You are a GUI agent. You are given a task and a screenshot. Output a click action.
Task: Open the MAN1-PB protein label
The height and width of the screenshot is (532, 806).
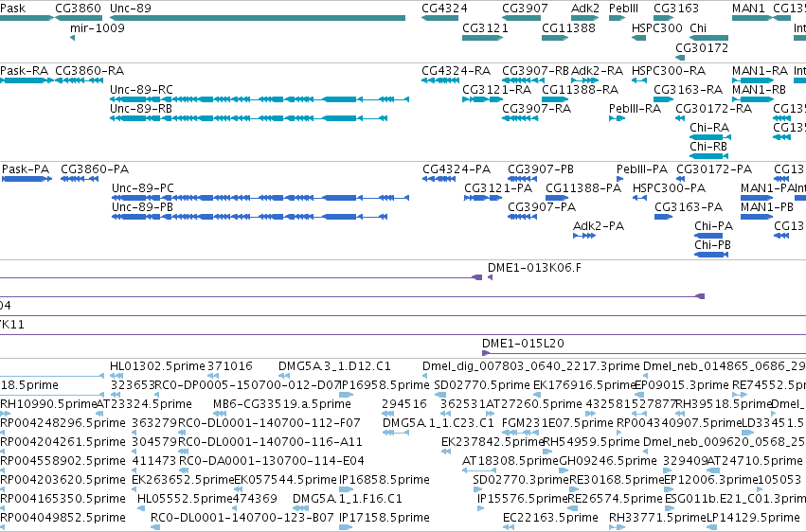pos(767,207)
